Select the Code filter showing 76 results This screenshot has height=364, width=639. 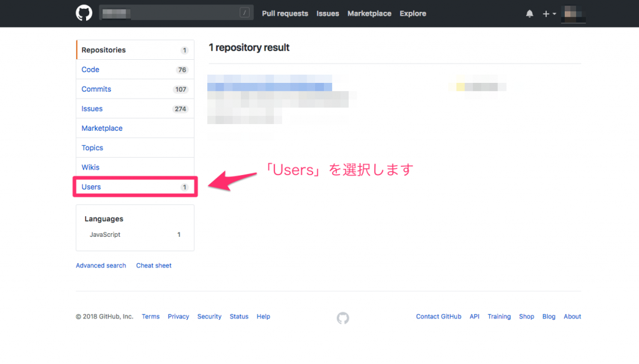coord(90,69)
